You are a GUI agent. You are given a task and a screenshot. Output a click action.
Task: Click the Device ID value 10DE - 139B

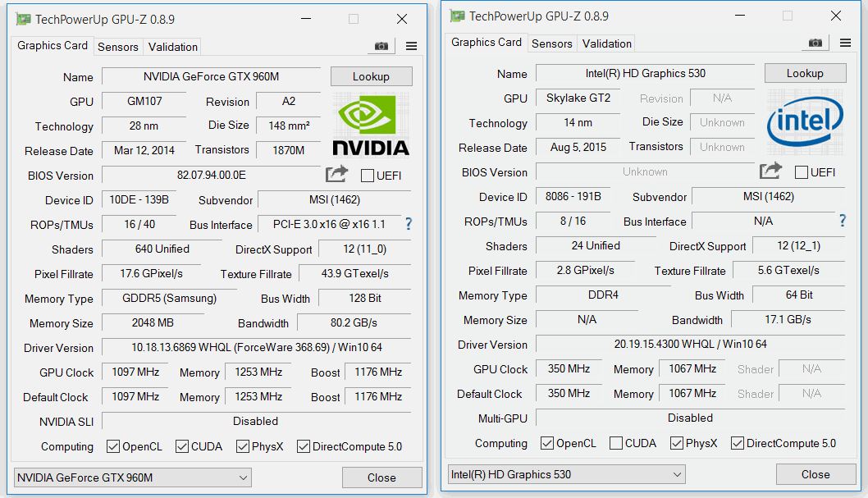139,199
